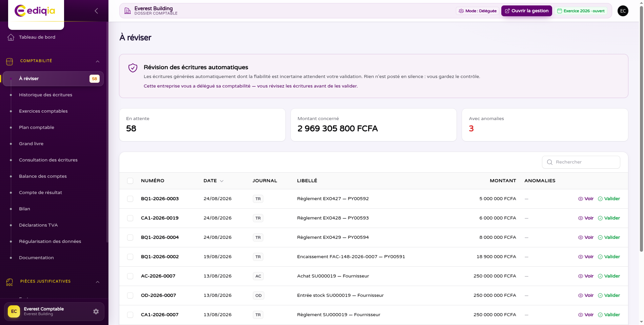This screenshot has width=644, height=325.
Task: Click the OD journal tag of OD-2026-0007
Action: [259, 295]
